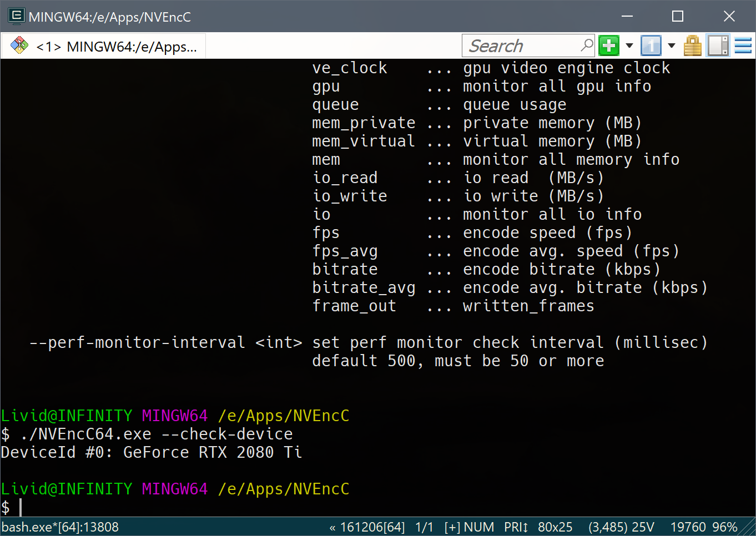Click the 96% zoom status bar value
This screenshot has height=536, width=756.
pos(724,527)
